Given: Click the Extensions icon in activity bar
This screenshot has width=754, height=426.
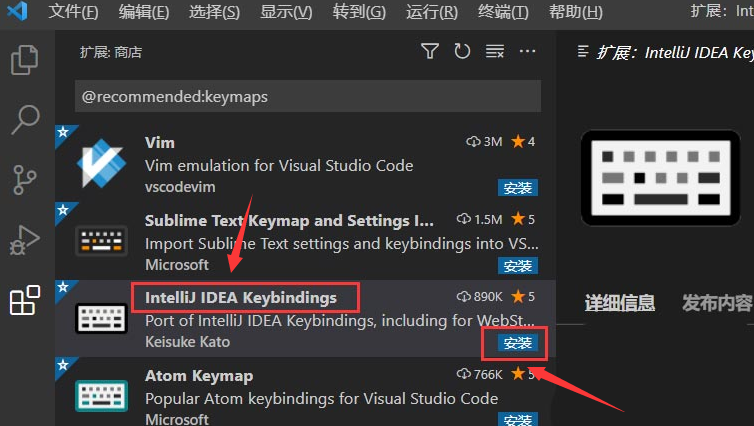Looking at the screenshot, I should (24, 300).
